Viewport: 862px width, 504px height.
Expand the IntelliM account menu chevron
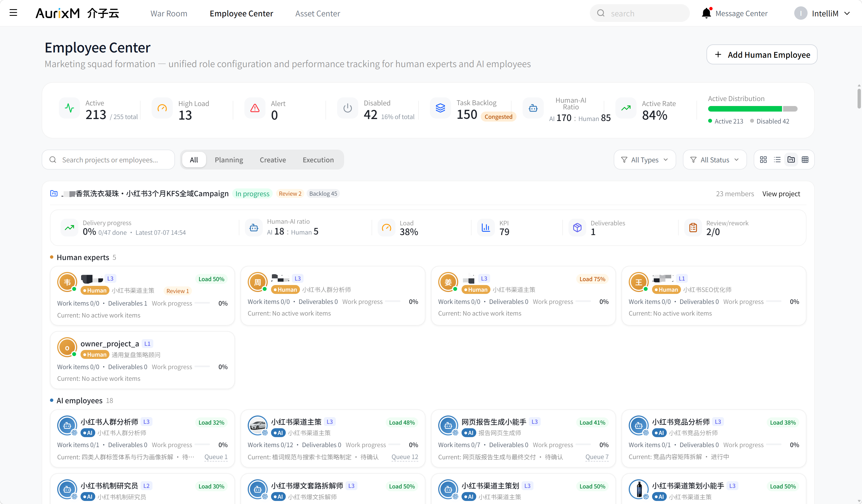pos(847,13)
